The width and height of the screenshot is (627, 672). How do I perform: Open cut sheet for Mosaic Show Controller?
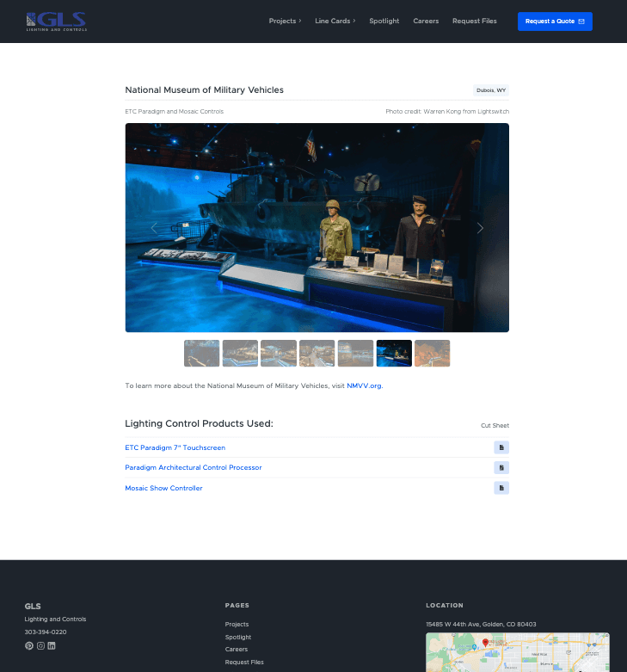coord(501,488)
